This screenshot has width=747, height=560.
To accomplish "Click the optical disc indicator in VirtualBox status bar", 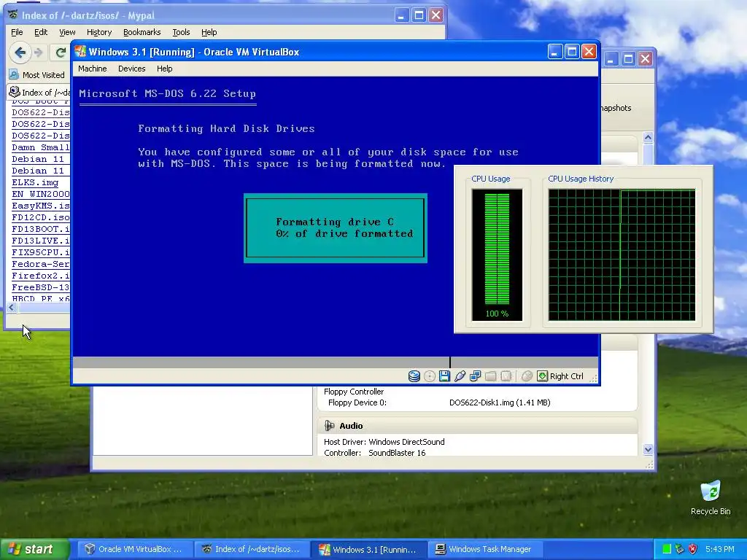I will pos(430,376).
